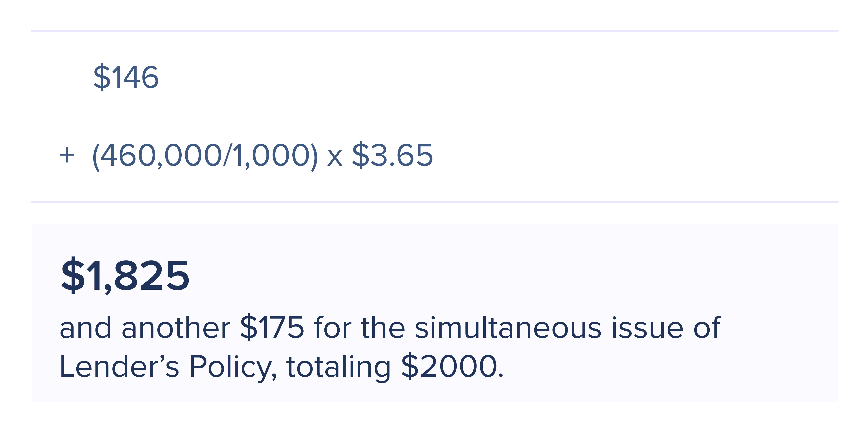This screenshot has height=431, width=868.
Task: Click the $146 base amount
Action: tap(126, 77)
